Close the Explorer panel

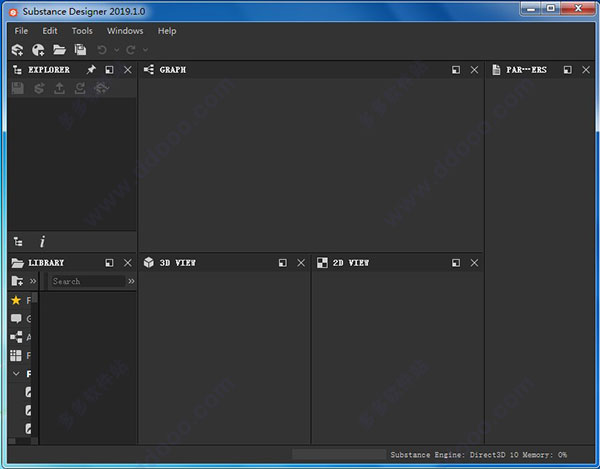(128, 70)
